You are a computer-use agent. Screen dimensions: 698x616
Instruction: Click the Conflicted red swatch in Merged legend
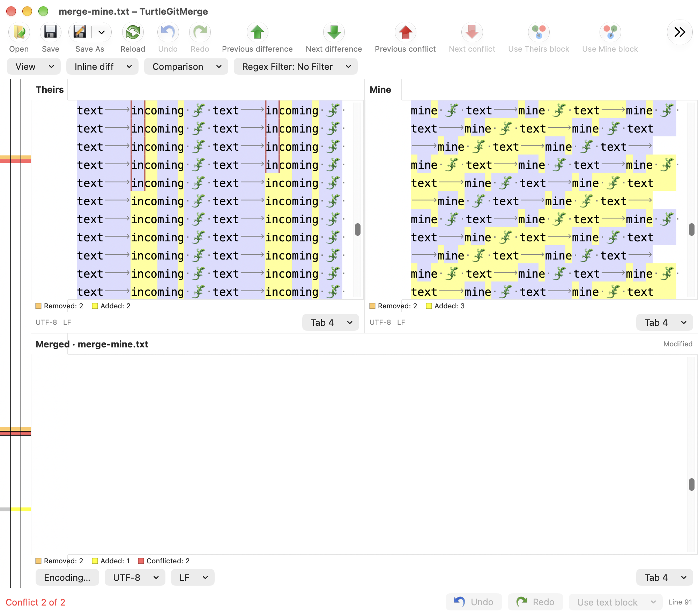[x=141, y=561]
